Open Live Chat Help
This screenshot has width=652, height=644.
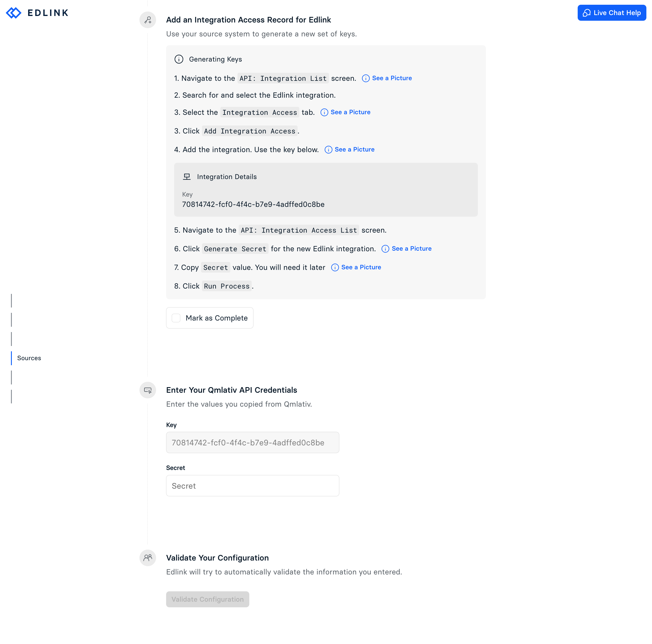click(x=611, y=13)
